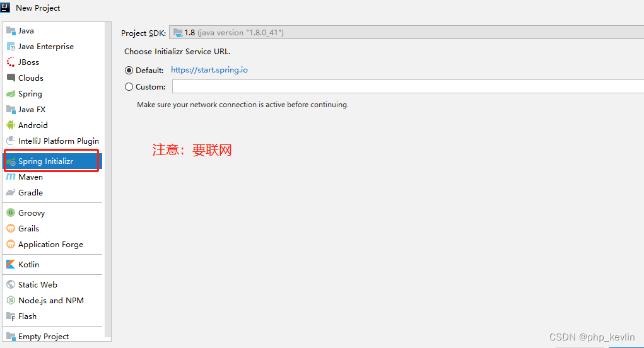
Task: Click the Java project type icon
Action: (11, 31)
